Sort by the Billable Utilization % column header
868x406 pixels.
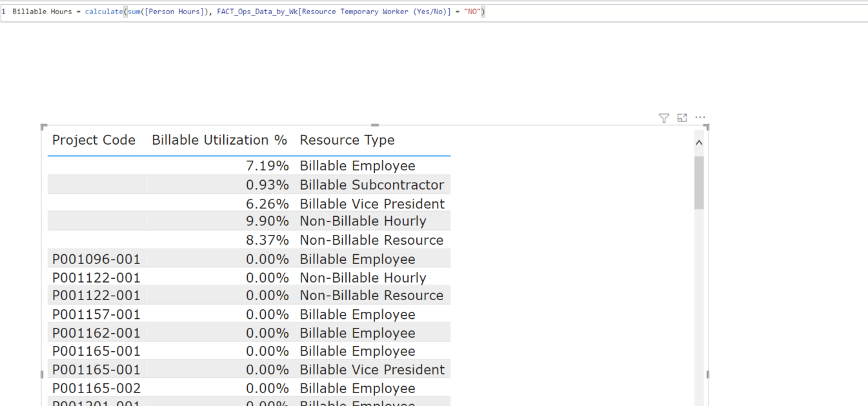point(219,140)
